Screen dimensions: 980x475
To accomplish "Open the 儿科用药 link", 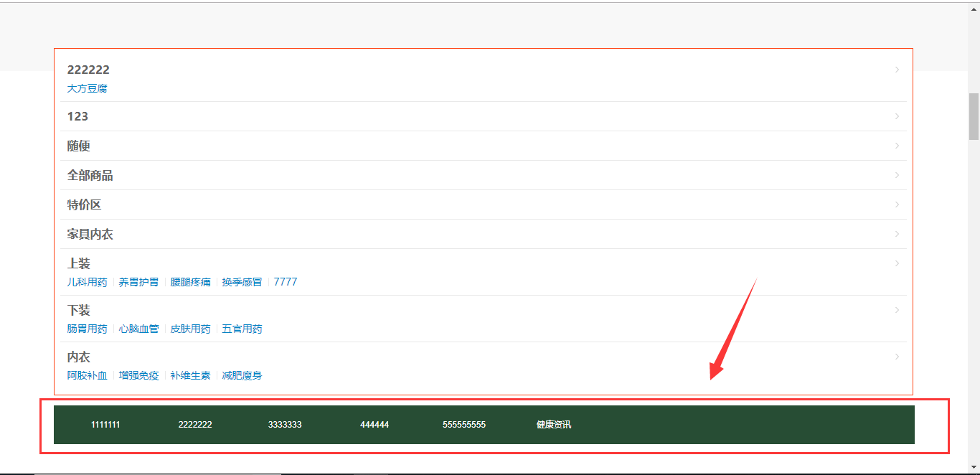I will pos(87,282).
